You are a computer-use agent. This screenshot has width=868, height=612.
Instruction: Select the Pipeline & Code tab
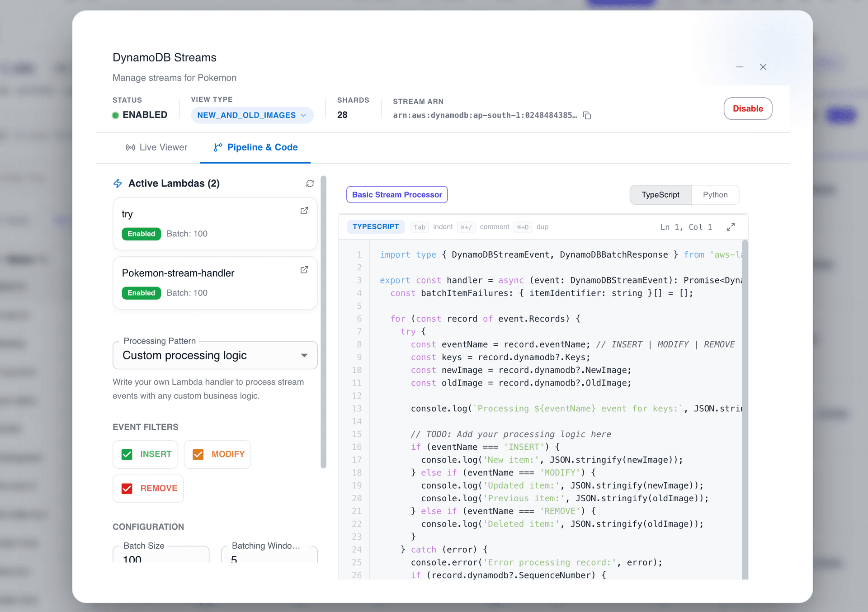(255, 147)
